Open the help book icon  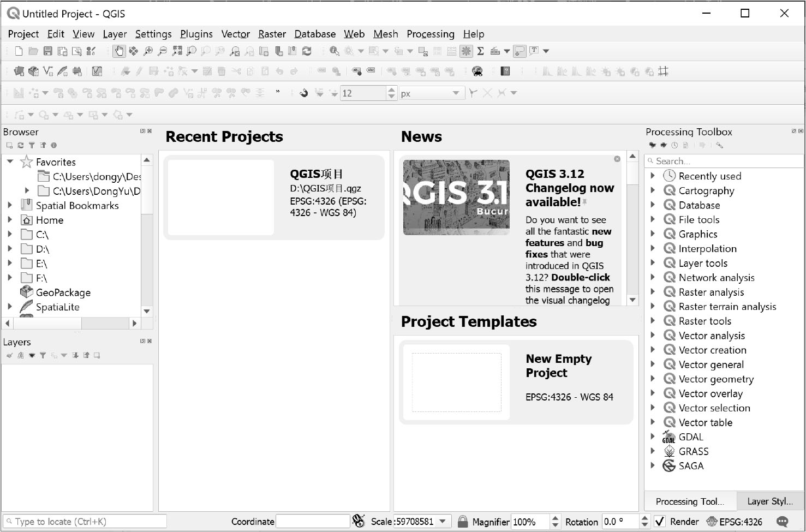(x=505, y=71)
